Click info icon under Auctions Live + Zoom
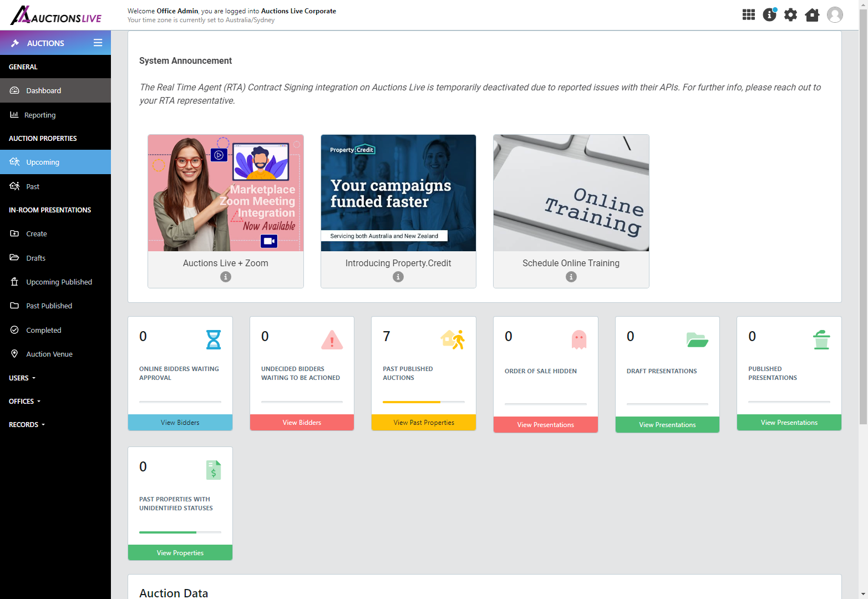The width and height of the screenshot is (868, 599). pos(226,277)
